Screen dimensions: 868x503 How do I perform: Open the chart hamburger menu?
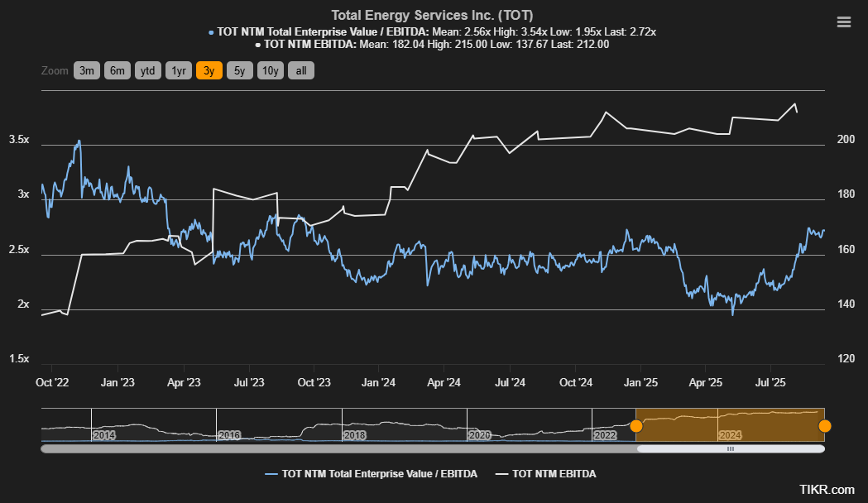844,22
